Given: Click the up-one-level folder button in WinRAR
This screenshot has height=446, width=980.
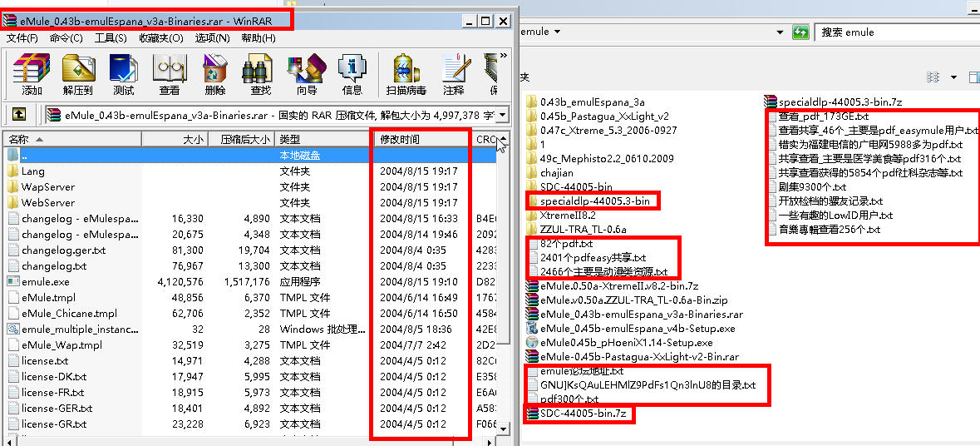Looking at the screenshot, I should (19, 115).
